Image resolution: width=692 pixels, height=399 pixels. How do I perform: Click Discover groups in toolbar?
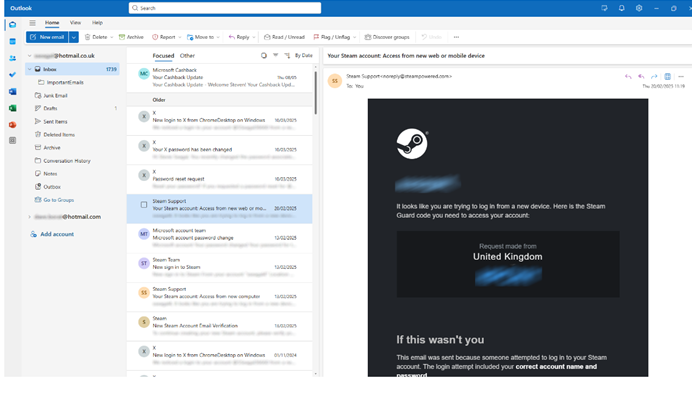coord(387,37)
